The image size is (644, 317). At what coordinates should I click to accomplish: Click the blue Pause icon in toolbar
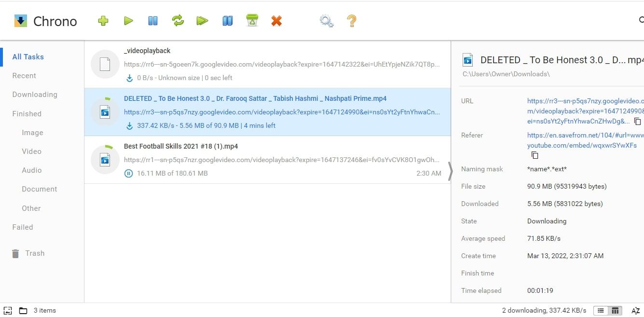tap(153, 21)
